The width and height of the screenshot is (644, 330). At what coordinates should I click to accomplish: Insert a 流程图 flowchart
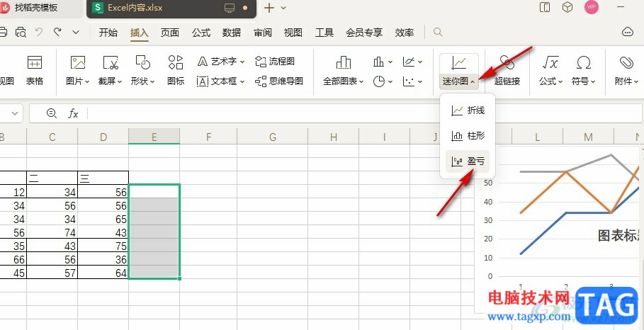click(x=275, y=62)
